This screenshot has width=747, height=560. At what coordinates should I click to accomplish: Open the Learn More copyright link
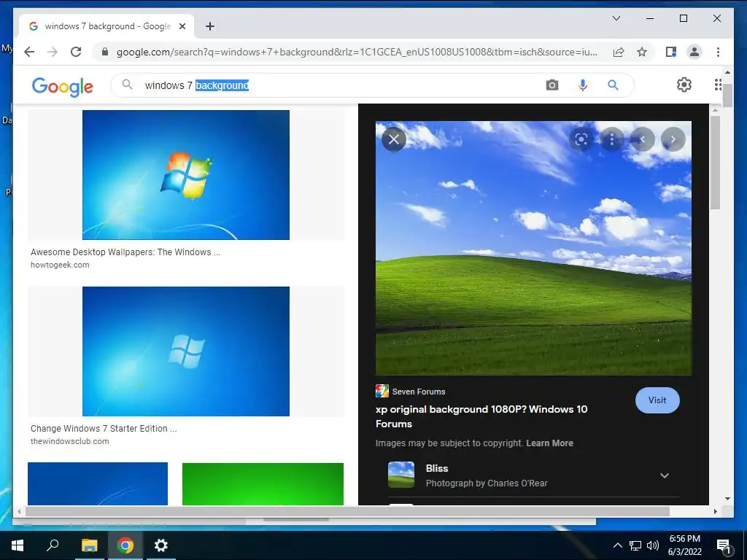(x=549, y=443)
